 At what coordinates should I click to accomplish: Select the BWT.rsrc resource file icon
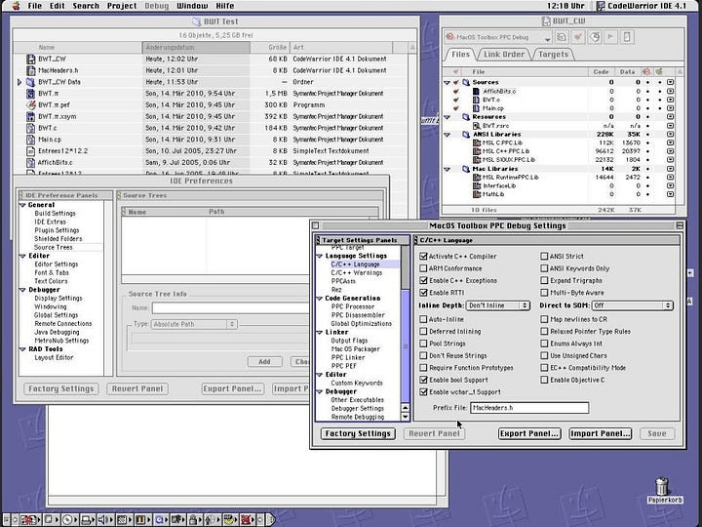coord(475,126)
